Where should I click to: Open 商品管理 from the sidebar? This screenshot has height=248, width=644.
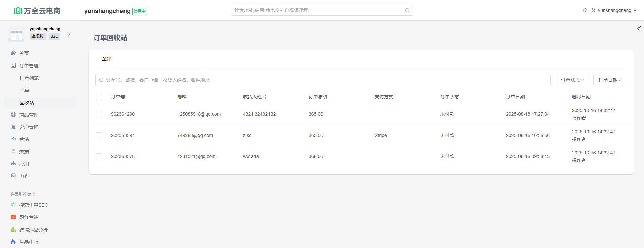[x=29, y=115]
